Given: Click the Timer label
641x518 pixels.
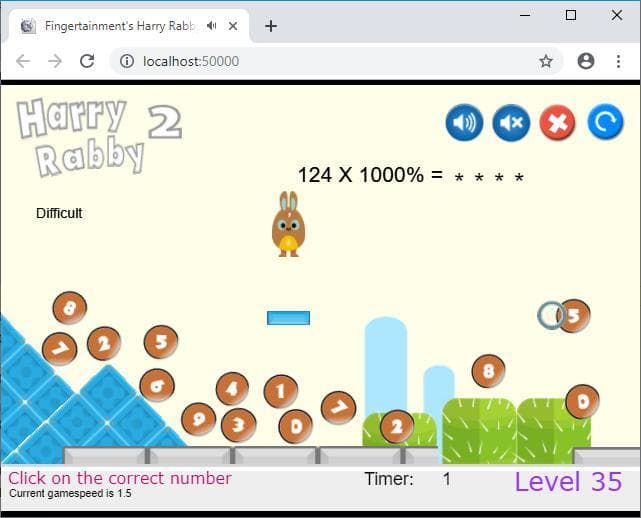Looking at the screenshot, I should (389, 479).
